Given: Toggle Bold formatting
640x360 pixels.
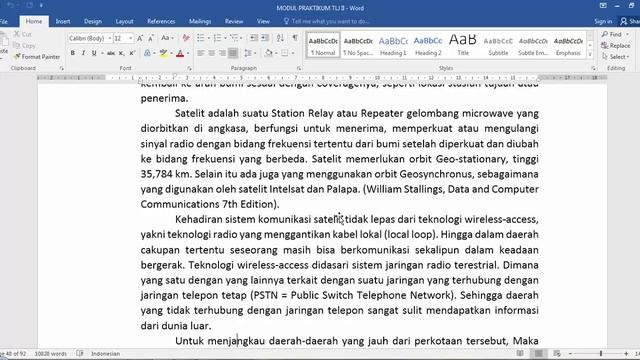Looking at the screenshot, I should pyautogui.click(x=73, y=53).
